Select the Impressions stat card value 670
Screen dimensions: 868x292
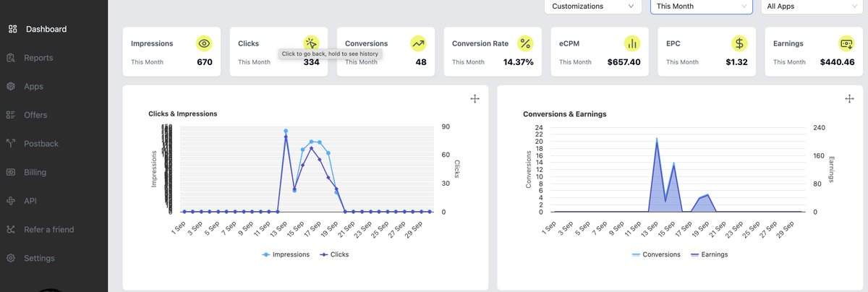point(205,62)
